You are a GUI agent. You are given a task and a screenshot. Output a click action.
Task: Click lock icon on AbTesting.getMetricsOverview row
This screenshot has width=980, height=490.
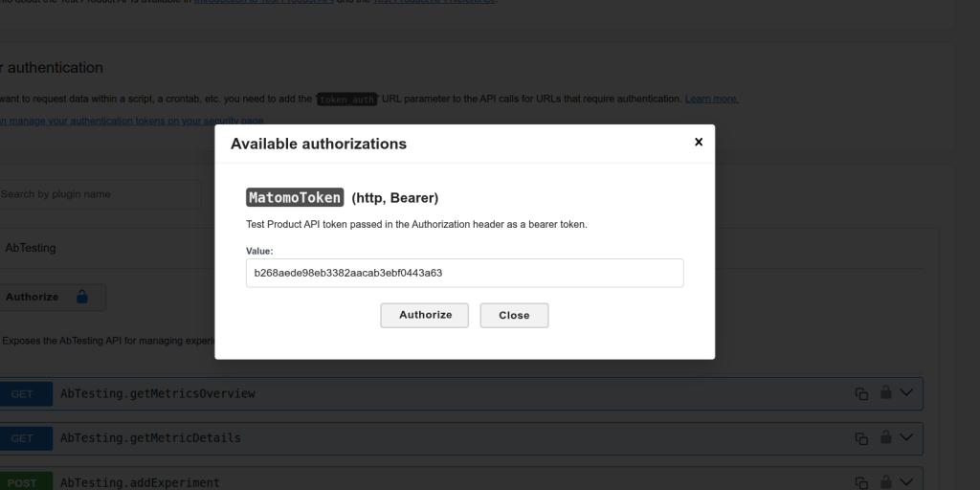[885, 391]
